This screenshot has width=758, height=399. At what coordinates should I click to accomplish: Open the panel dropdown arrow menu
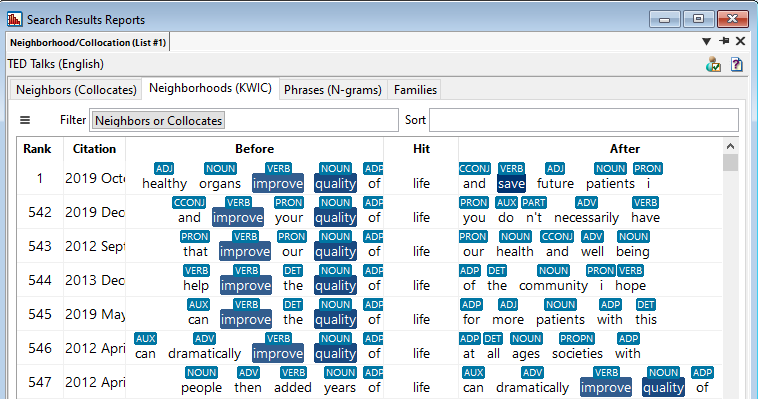[706, 42]
